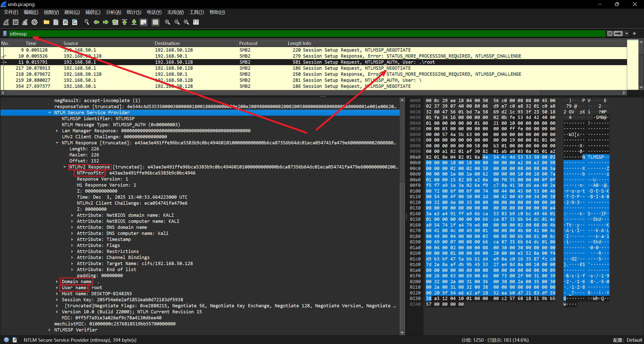The image size is (644, 344).
Task: Open the 分析(A) menu
Action: pos(113,12)
